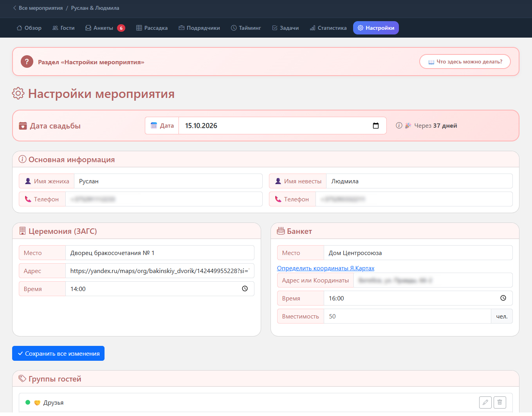
Task: Switch to the Гости tab
Action: [63, 28]
